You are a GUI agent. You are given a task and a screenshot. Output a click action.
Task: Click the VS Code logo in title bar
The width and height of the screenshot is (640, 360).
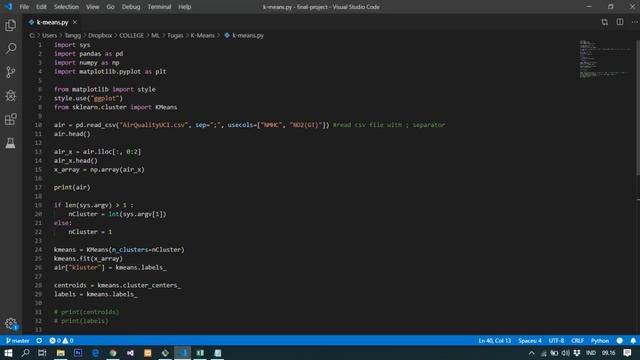click(x=8, y=7)
